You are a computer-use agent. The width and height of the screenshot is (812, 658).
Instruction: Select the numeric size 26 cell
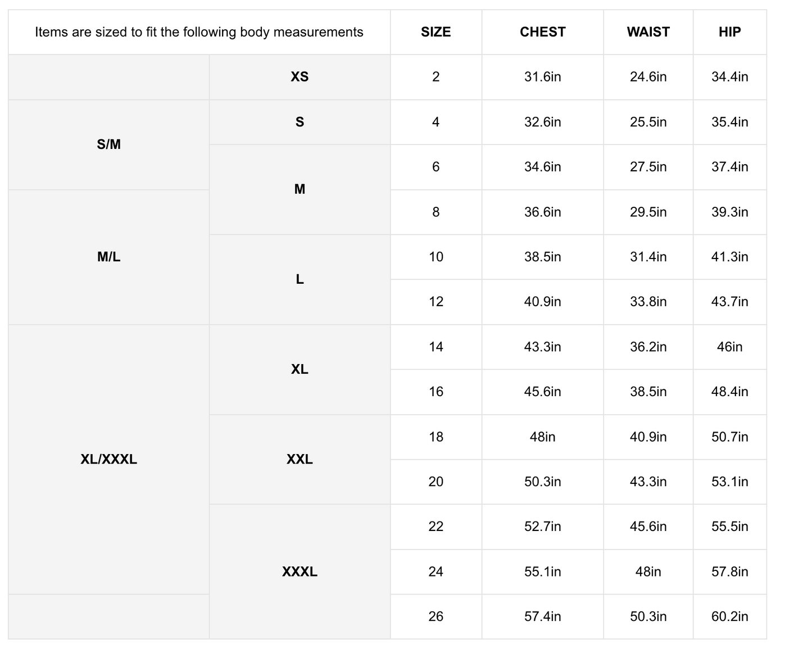[436, 616]
